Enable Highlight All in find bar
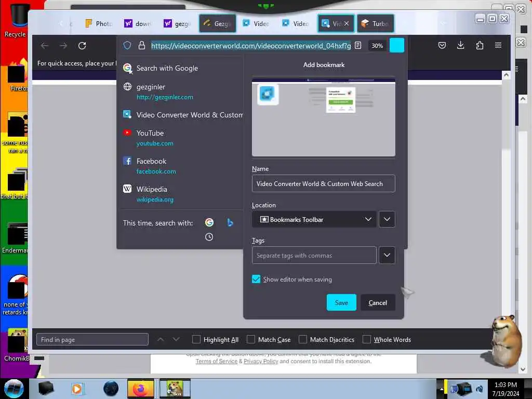This screenshot has height=399, width=532. pyautogui.click(x=196, y=339)
